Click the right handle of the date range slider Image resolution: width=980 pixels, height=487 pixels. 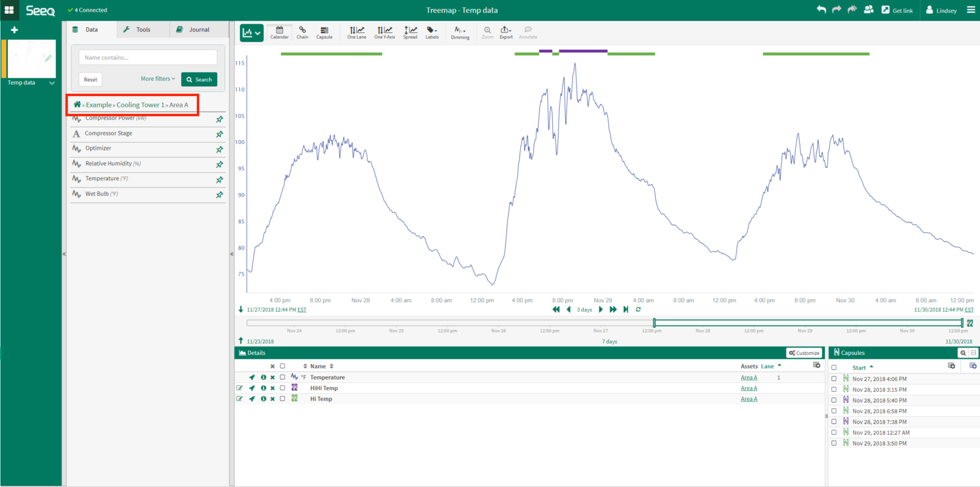[x=962, y=323]
